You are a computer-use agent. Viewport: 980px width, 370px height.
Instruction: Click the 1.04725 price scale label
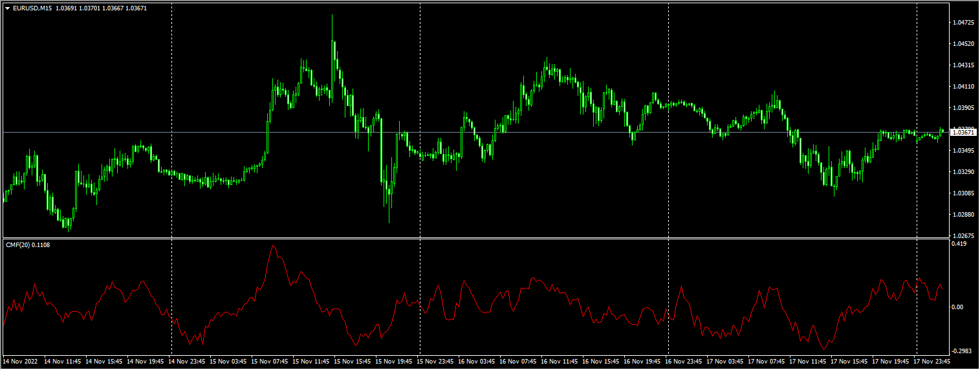(964, 23)
